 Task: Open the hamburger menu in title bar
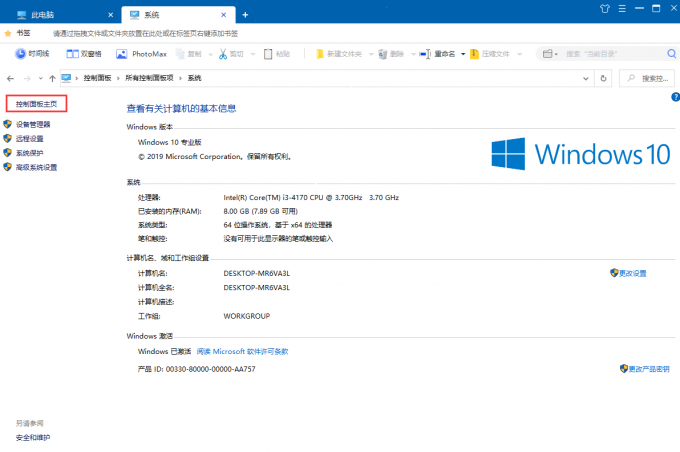622,8
